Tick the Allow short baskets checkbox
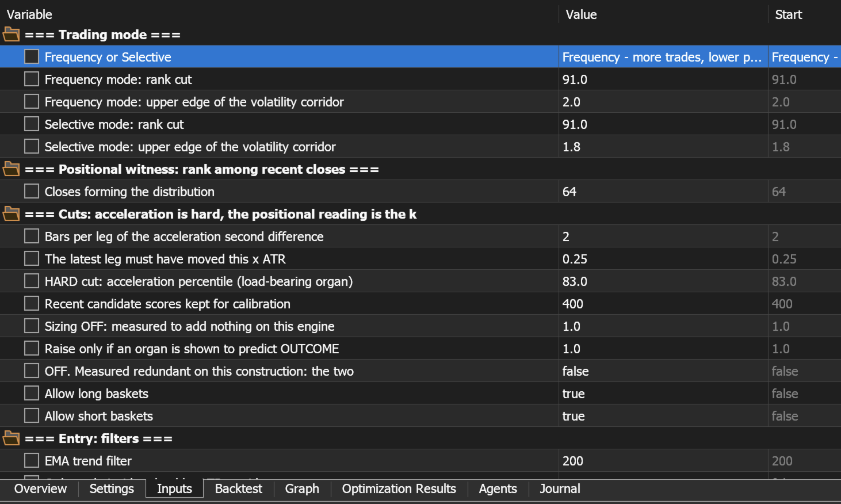The height and width of the screenshot is (504, 841). pyautogui.click(x=32, y=415)
